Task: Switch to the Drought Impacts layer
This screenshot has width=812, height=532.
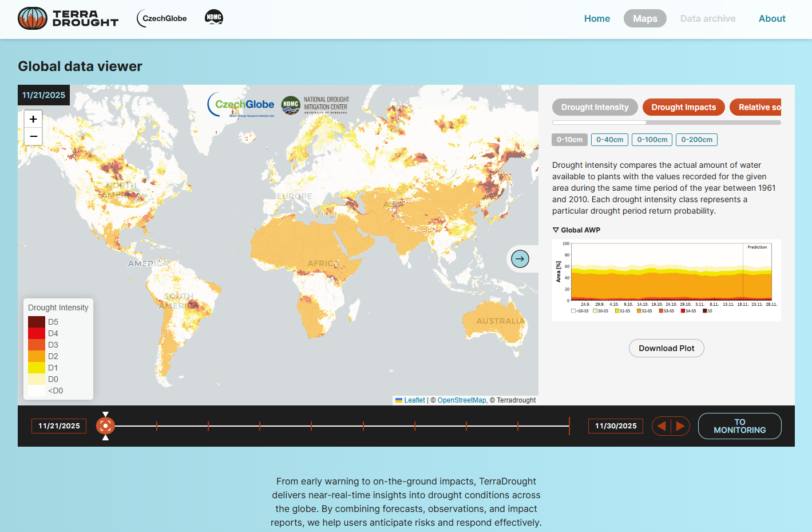Action: (x=683, y=107)
